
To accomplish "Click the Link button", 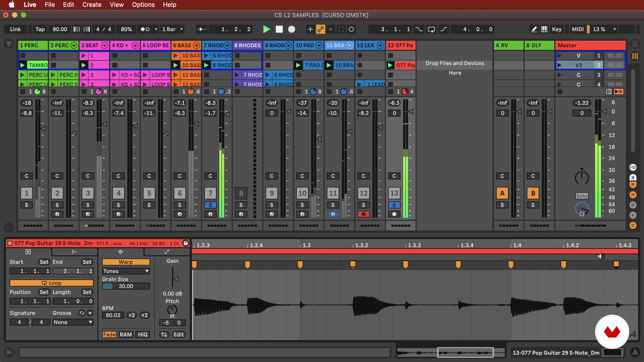I will coord(15,29).
